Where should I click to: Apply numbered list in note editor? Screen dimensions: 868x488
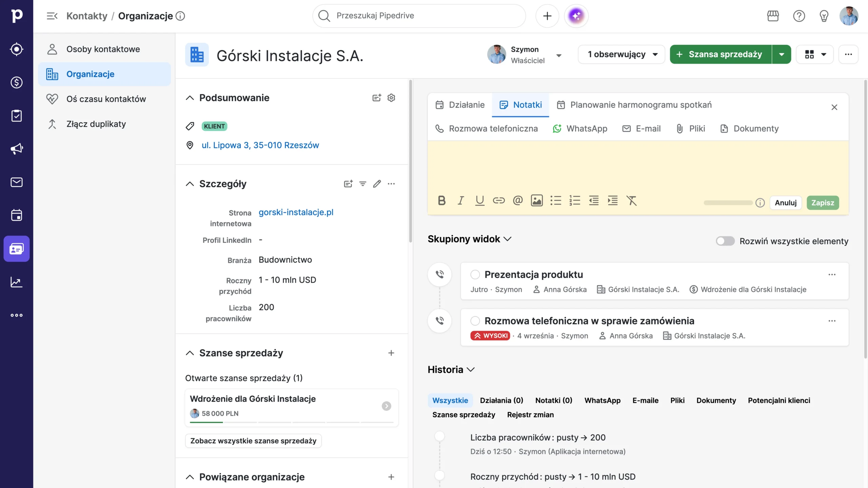(574, 201)
